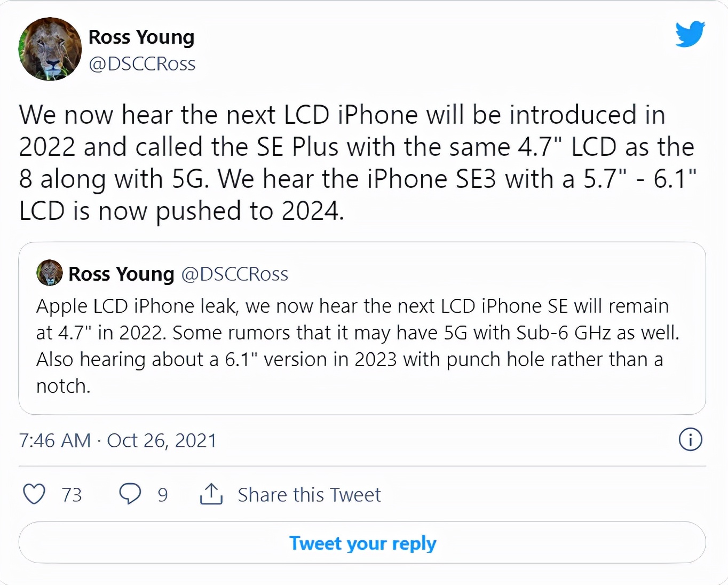Screen dimensions: 728x585
Task: Select the heart icon to like the tweet
Action: pyautogui.click(x=34, y=494)
